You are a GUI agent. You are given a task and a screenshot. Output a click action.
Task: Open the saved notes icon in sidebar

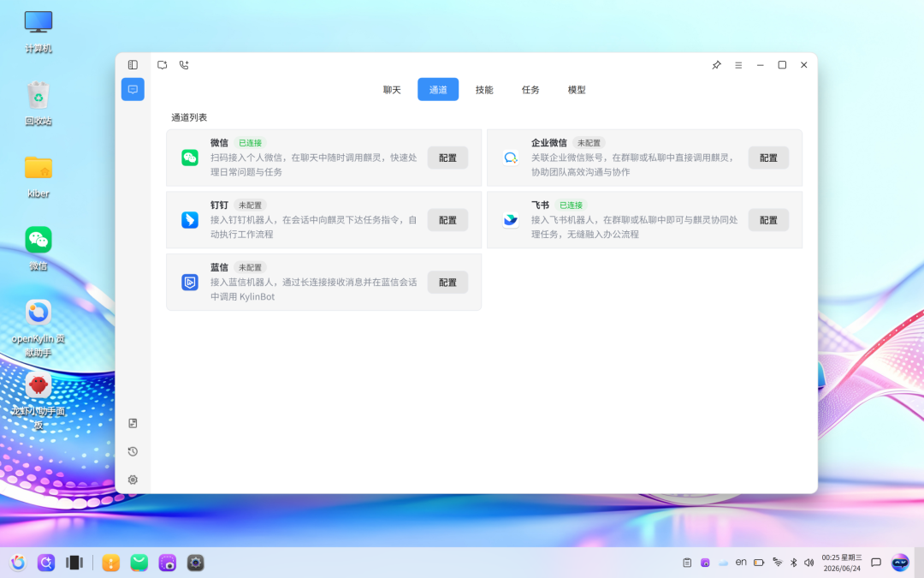[x=133, y=423]
